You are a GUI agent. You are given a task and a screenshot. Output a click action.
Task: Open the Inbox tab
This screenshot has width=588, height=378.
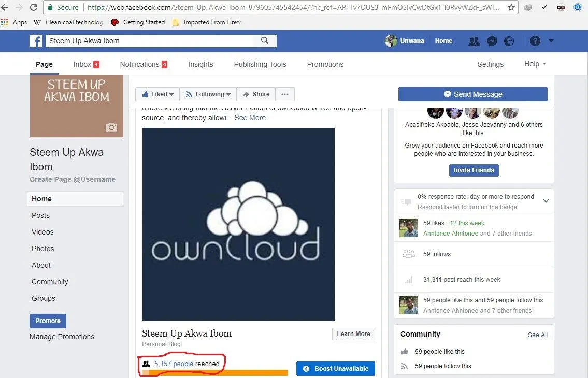[x=86, y=64]
